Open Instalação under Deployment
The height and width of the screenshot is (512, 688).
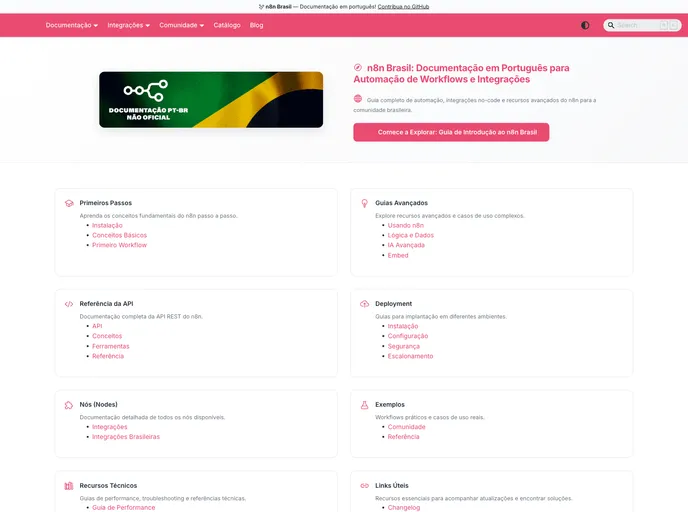coord(403,326)
